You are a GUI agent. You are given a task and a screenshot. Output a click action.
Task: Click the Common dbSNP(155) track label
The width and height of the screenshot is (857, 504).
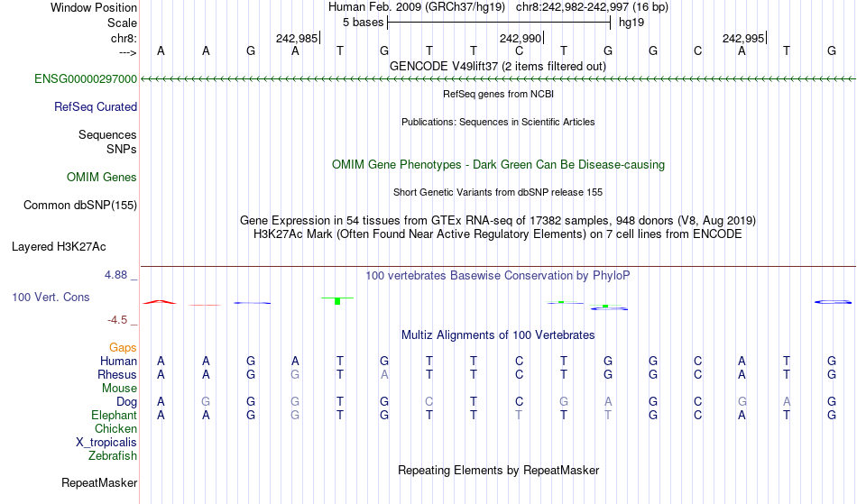coord(80,206)
